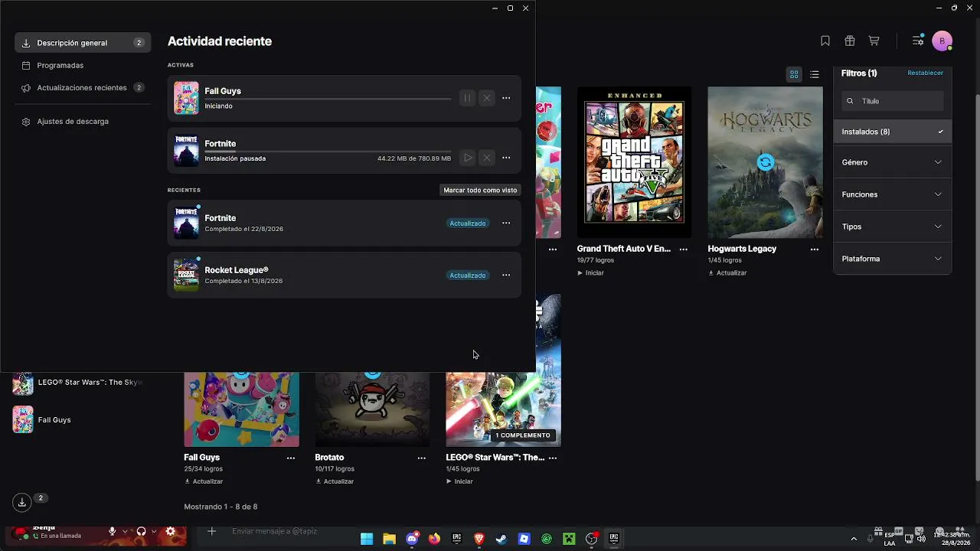Image resolution: width=980 pixels, height=551 pixels.
Task: Open options for Rocket League entry
Action: coord(506,275)
